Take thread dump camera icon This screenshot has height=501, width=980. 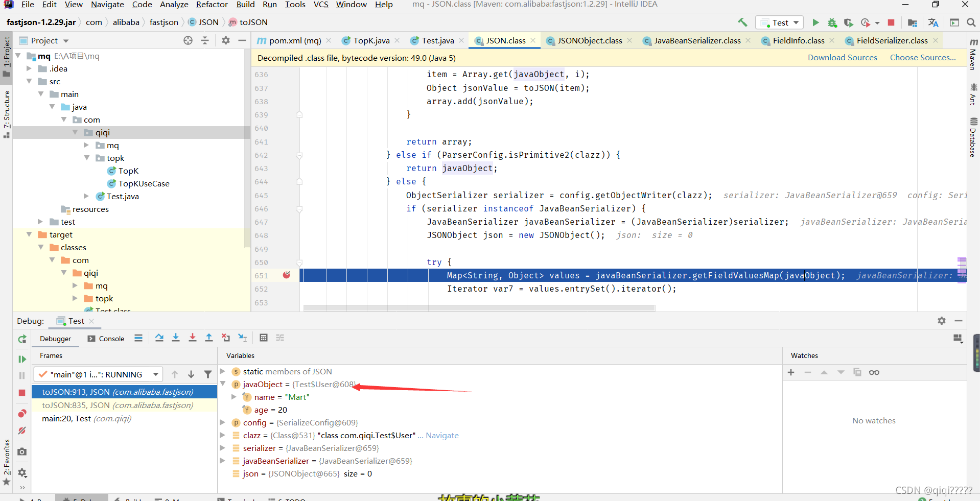tap(22, 452)
